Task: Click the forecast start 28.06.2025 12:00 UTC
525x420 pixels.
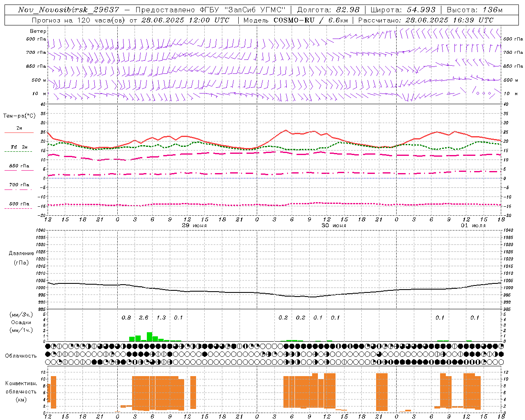Action: click(185, 20)
